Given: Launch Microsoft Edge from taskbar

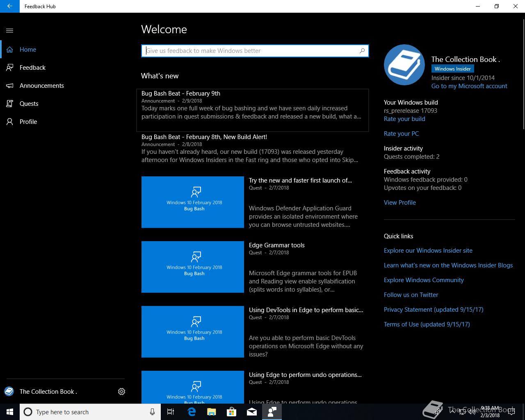Looking at the screenshot, I should [191, 412].
